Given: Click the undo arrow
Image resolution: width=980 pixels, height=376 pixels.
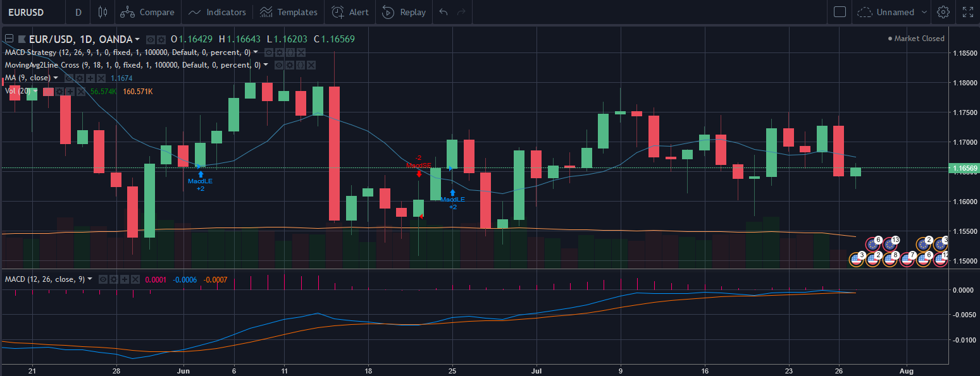Looking at the screenshot, I should pyautogui.click(x=443, y=12).
